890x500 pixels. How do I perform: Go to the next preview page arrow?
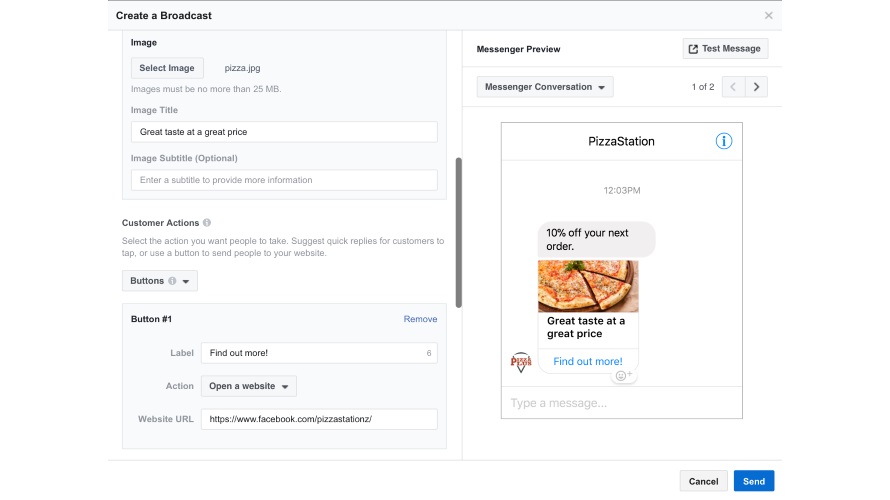coord(757,87)
